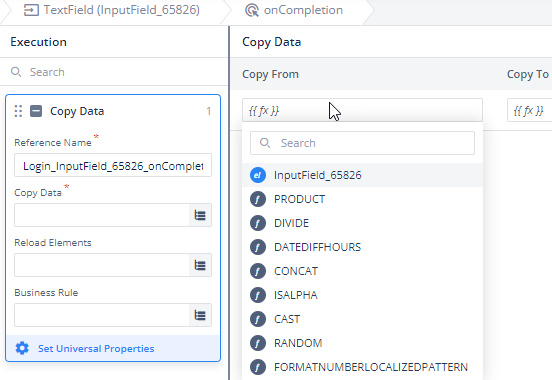Focus the dropdown function search box

362,143
